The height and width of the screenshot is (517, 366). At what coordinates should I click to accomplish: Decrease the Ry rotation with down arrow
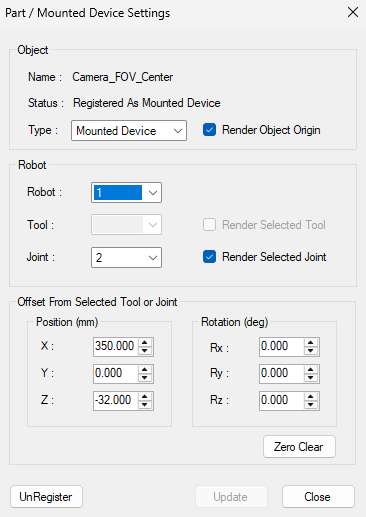click(311, 378)
